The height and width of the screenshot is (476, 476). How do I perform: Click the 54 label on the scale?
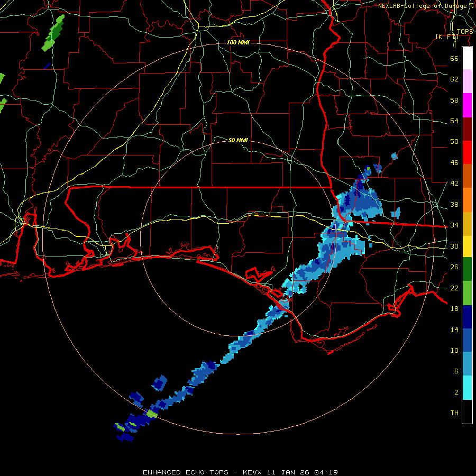tap(454, 121)
